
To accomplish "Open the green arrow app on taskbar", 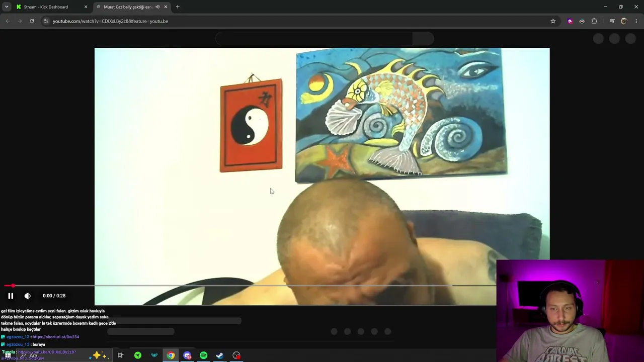I will pos(137,355).
